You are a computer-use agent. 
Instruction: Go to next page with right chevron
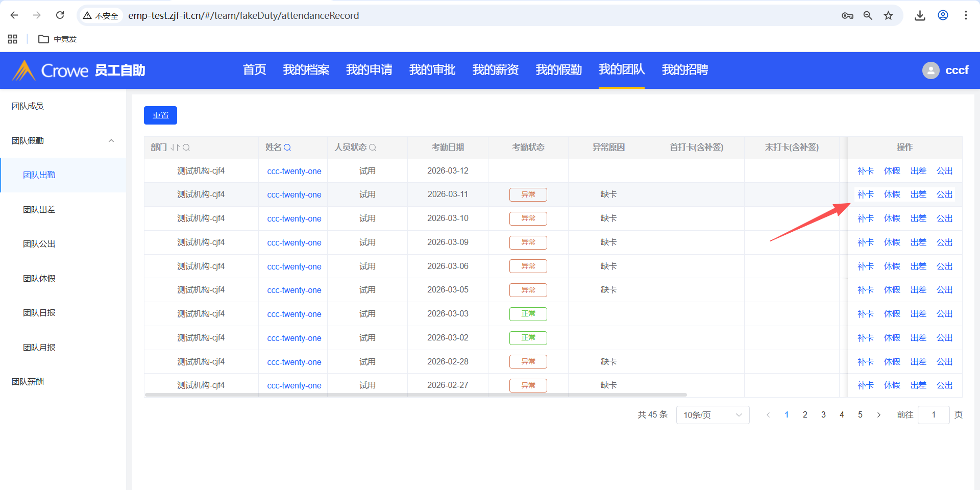(x=878, y=415)
